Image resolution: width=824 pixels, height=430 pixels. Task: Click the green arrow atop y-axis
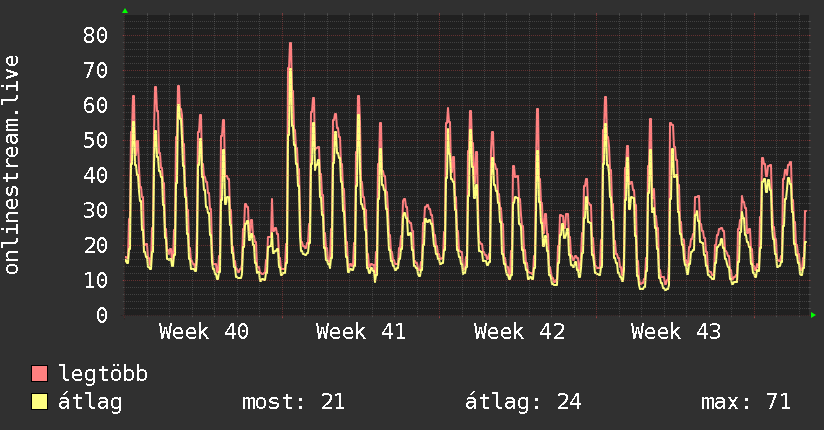click(x=125, y=11)
